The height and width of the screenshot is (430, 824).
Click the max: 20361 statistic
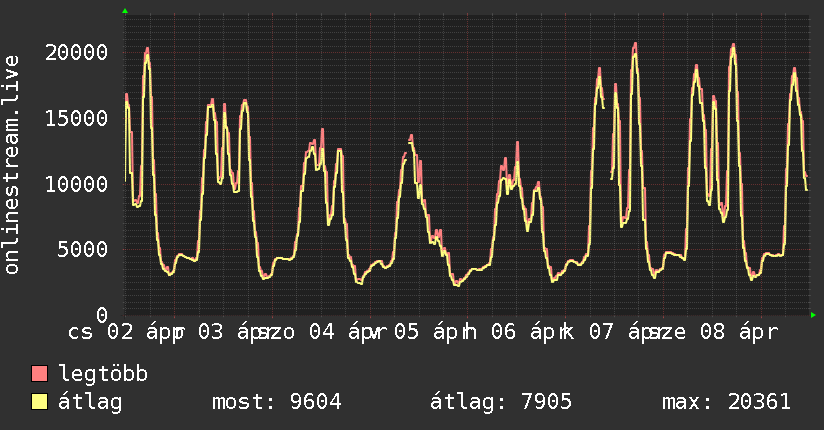(726, 402)
